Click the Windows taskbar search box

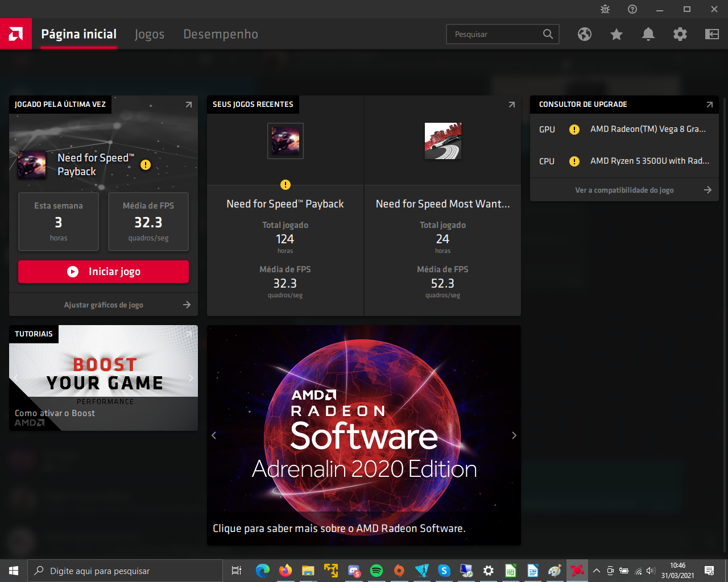(x=125, y=571)
